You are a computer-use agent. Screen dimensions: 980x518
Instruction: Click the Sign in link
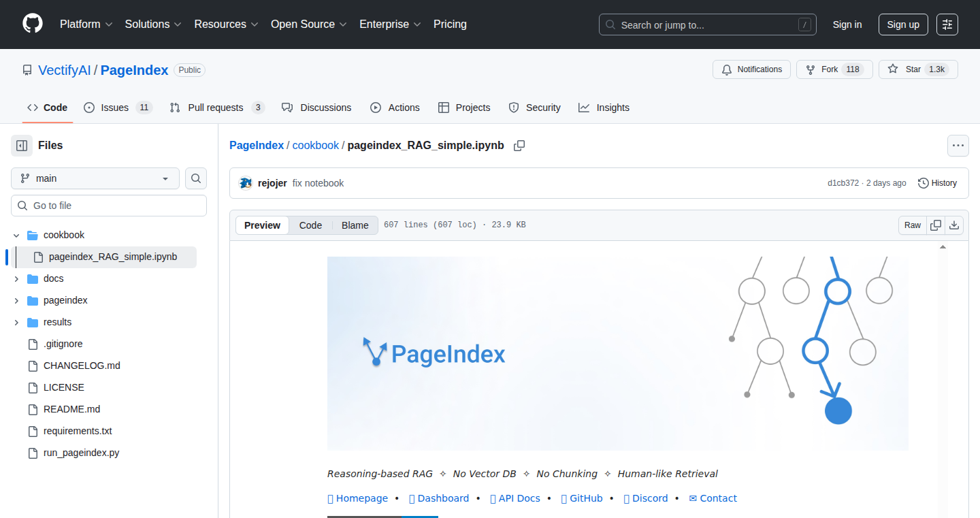pyautogui.click(x=847, y=25)
